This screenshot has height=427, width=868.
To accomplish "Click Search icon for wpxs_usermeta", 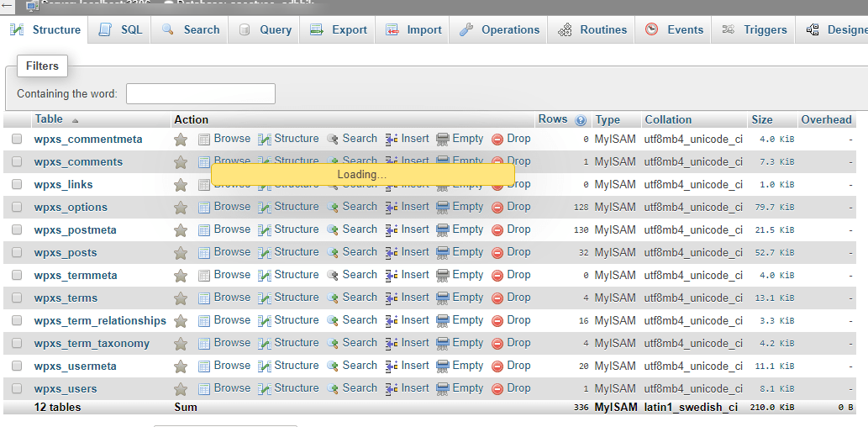I will coord(333,366).
